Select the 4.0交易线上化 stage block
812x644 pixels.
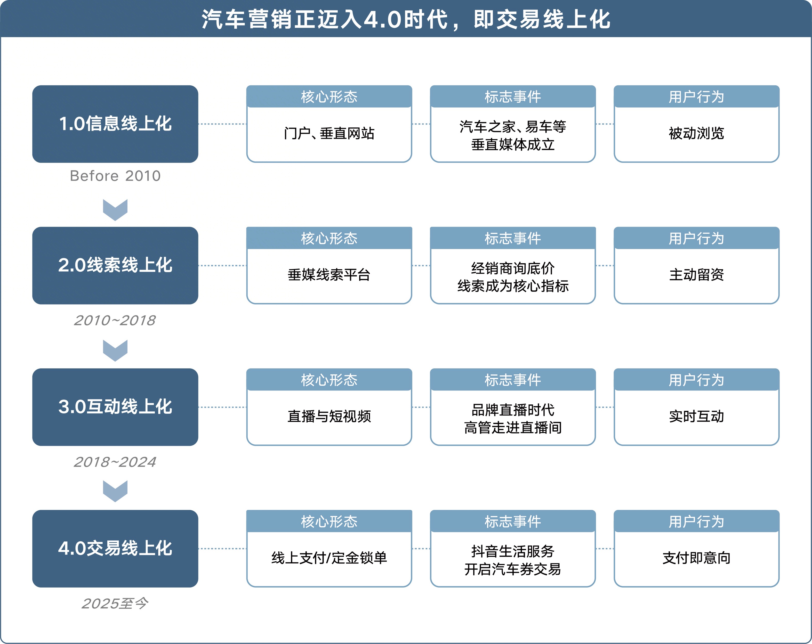[115, 548]
